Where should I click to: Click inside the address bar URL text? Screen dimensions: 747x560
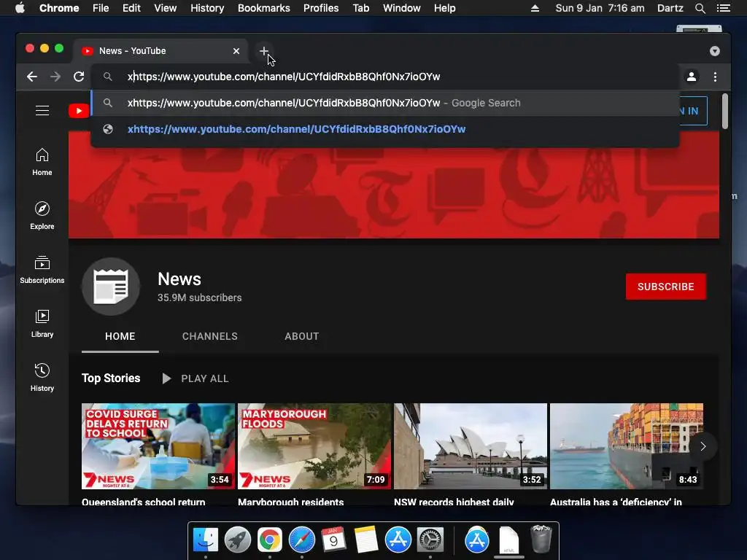(x=284, y=77)
